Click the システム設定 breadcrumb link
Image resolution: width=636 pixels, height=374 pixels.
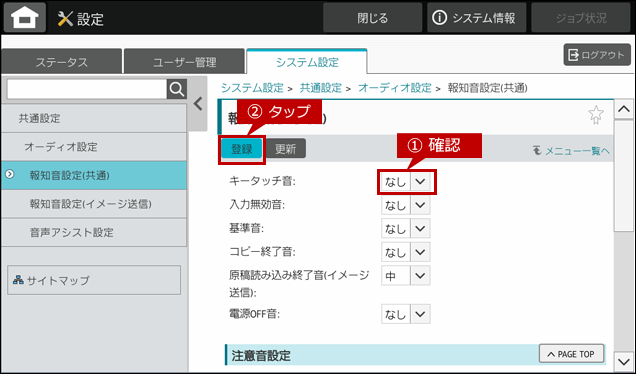pyautogui.click(x=252, y=88)
